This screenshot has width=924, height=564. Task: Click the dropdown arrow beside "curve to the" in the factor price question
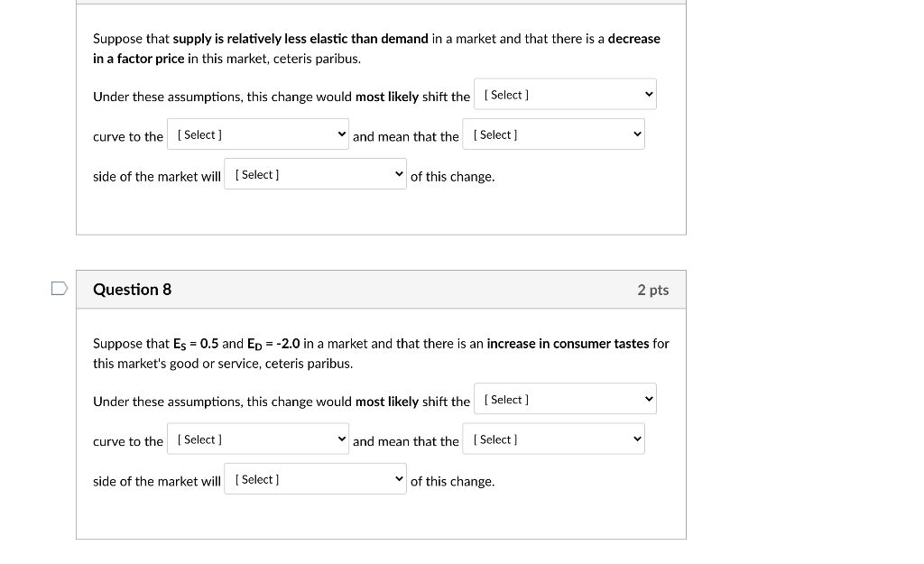[x=341, y=134]
